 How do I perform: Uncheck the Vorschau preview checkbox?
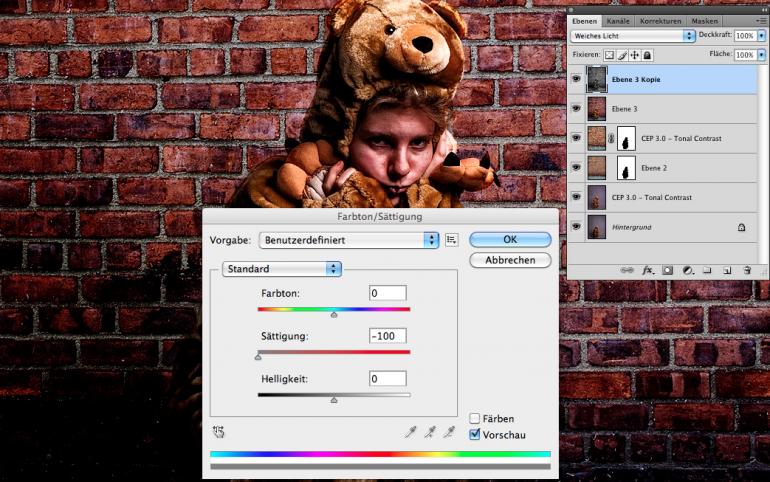[475, 435]
